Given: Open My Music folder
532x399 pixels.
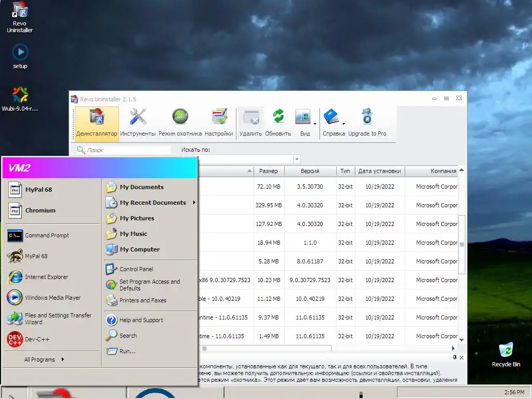Looking at the screenshot, I should coord(150,234).
